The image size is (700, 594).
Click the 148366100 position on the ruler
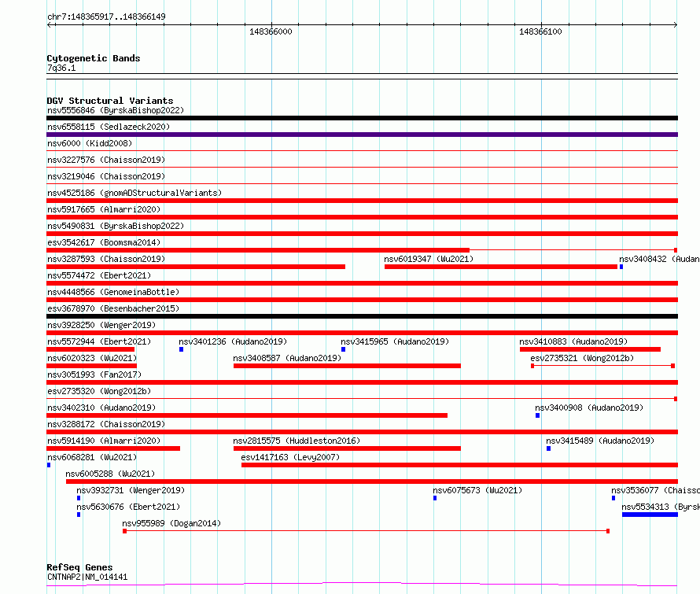point(540,32)
